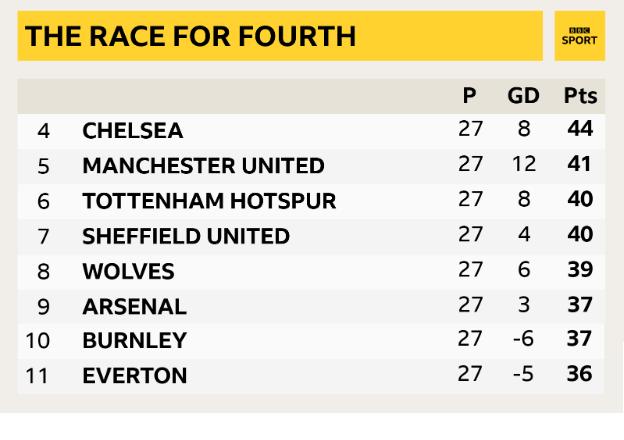Viewport: 624px width, 440px height.
Task: Click the P column header
Action: click(469, 97)
